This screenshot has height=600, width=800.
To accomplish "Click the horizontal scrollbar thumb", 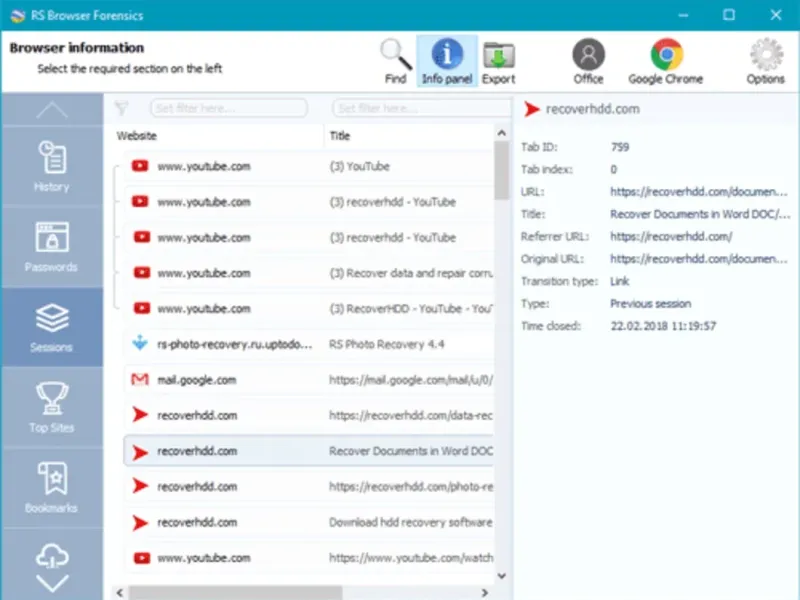I will pyautogui.click(x=235, y=593).
